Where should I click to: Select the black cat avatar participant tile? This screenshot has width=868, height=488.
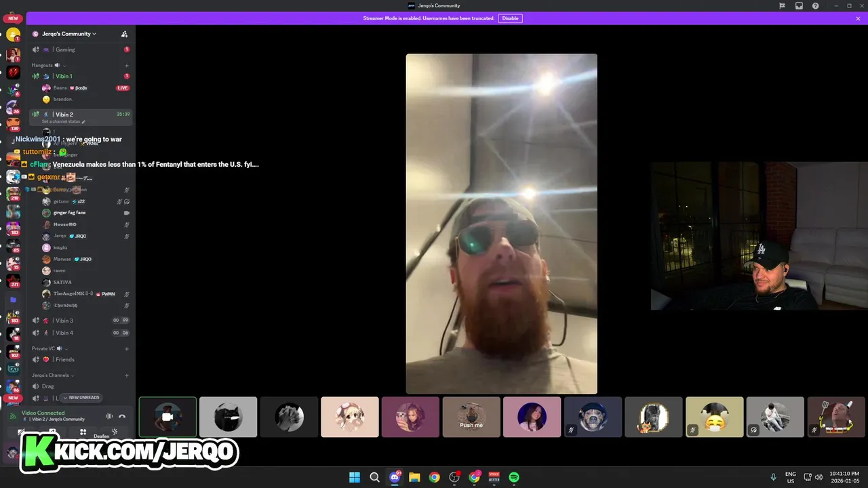click(x=229, y=417)
